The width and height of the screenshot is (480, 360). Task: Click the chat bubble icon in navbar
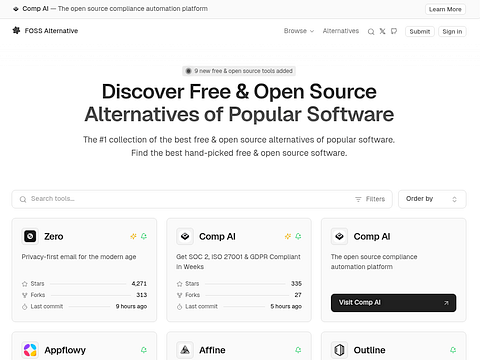tap(394, 31)
